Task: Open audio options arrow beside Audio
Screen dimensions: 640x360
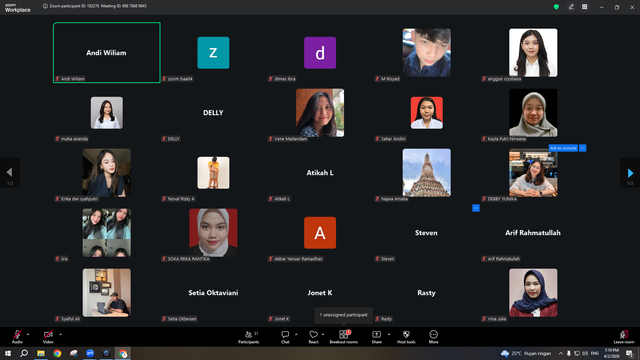Action: point(28,334)
